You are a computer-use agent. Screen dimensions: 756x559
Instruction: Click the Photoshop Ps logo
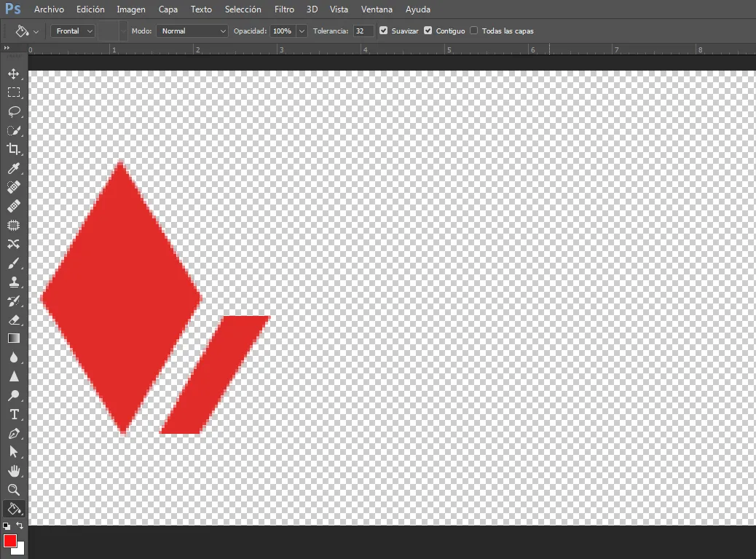tap(12, 9)
